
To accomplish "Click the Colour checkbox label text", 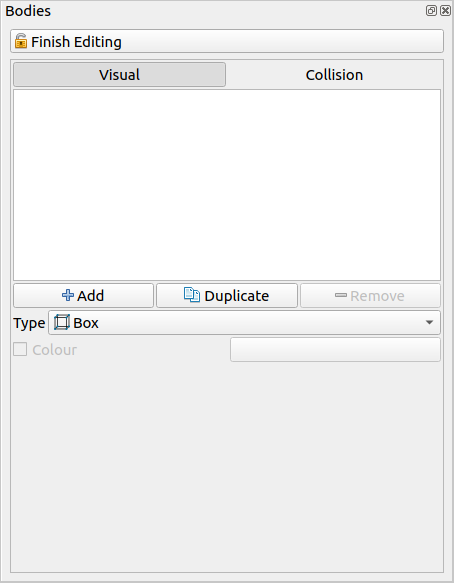I will 55,350.
